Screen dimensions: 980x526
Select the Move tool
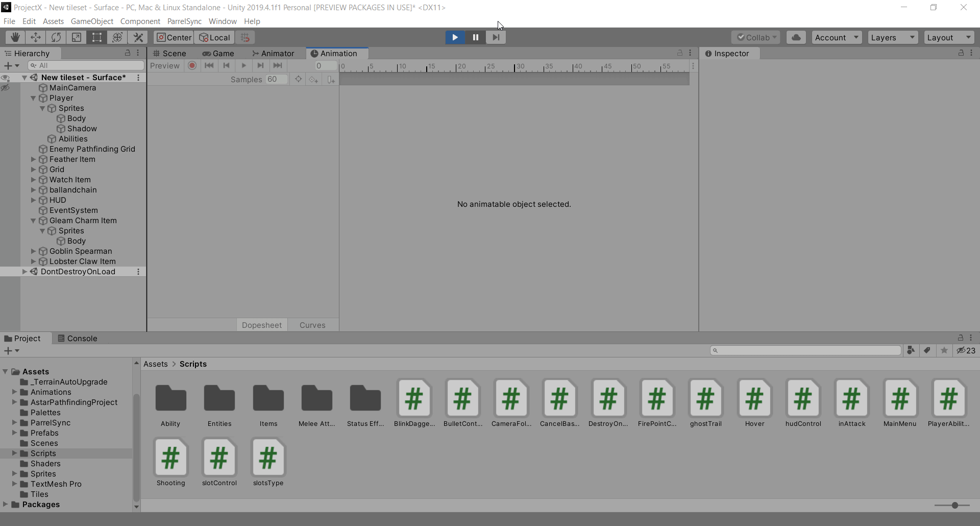[x=36, y=37]
